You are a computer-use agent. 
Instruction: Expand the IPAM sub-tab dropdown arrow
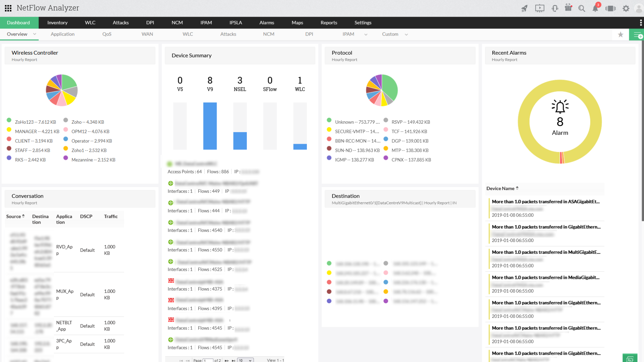[x=366, y=35]
